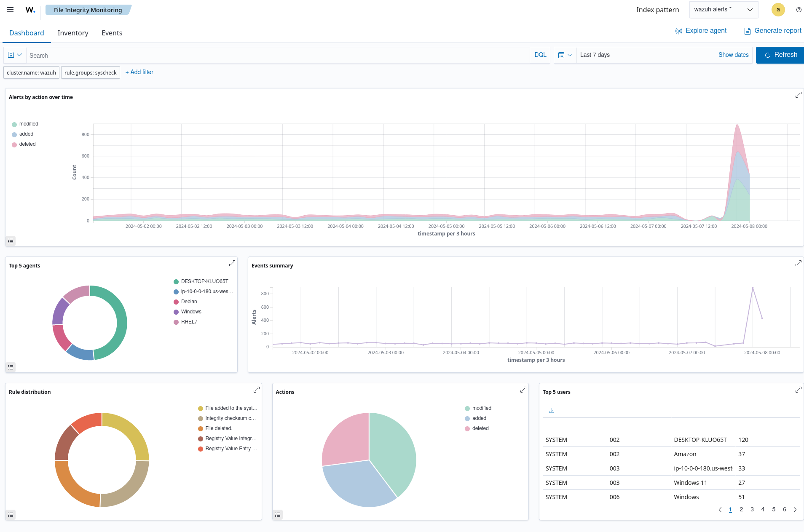Toggle the 'deleted' series in Actions legend
This screenshot has width=804, height=532.
coord(480,428)
